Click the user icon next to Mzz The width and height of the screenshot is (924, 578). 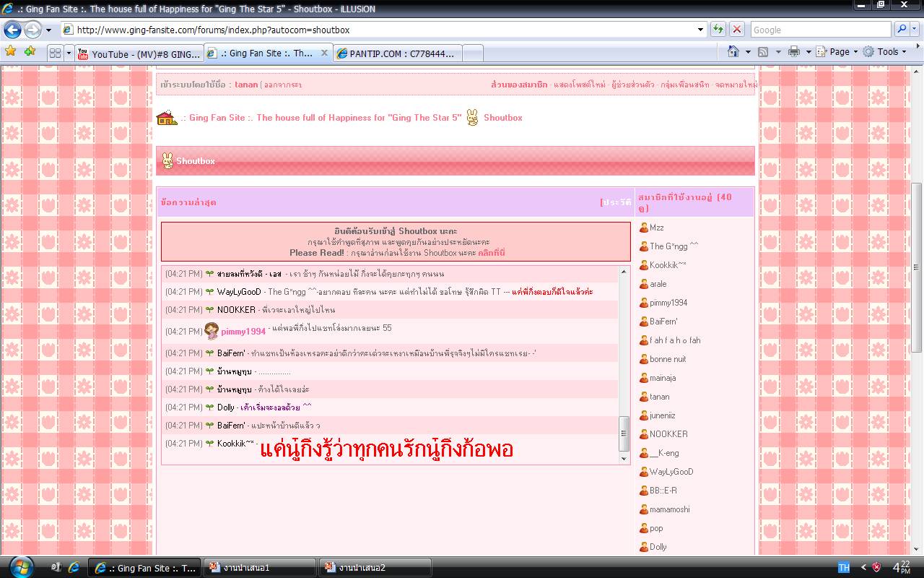tap(644, 228)
